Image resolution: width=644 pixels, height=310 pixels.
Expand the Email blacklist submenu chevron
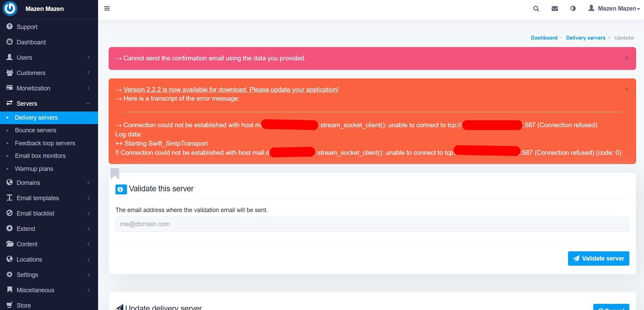click(x=89, y=213)
